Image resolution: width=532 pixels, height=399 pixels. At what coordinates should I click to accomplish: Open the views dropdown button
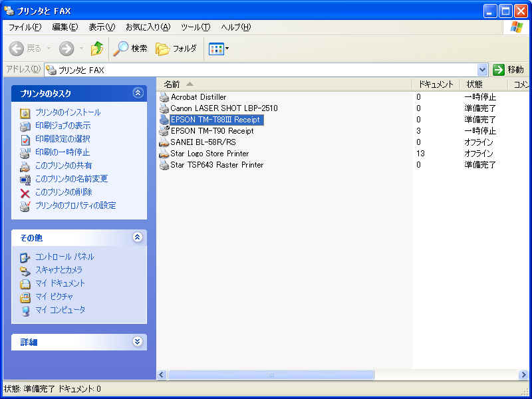coord(219,49)
